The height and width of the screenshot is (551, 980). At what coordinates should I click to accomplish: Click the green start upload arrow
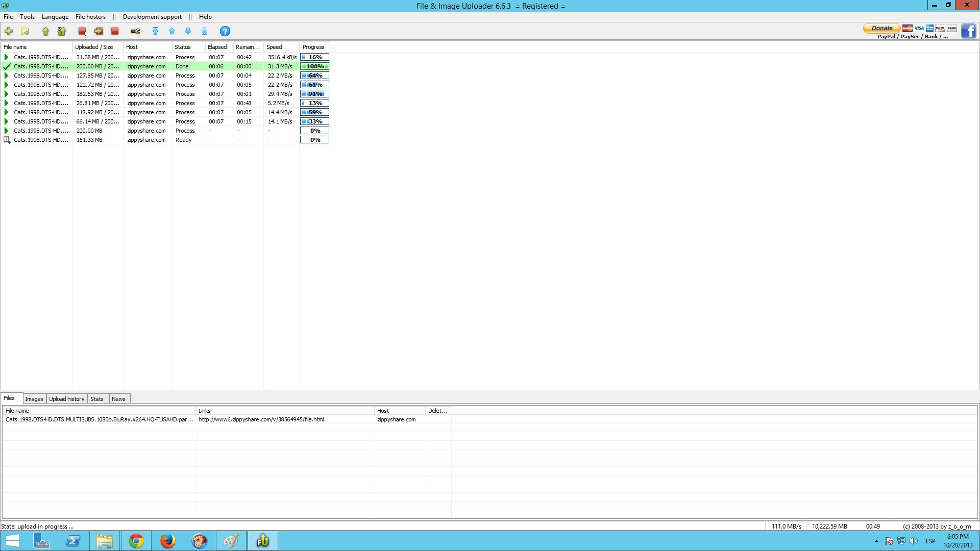pyautogui.click(x=45, y=32)
